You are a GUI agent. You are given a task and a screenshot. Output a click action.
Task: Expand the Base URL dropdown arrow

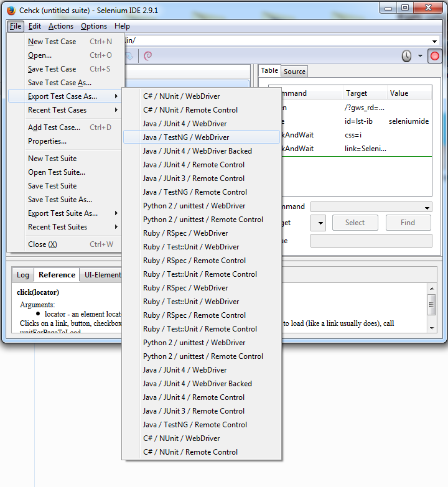click(434, 41)
